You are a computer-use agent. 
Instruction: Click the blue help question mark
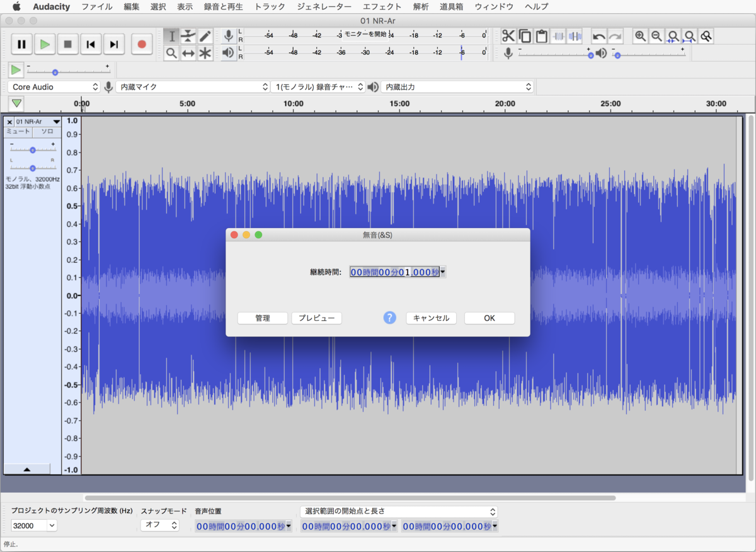[390, 318]
